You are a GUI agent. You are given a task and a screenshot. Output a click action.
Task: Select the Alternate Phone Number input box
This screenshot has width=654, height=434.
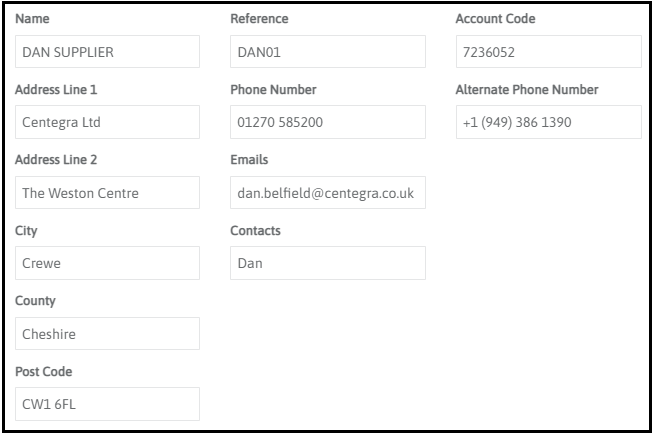tap(548, 123)
